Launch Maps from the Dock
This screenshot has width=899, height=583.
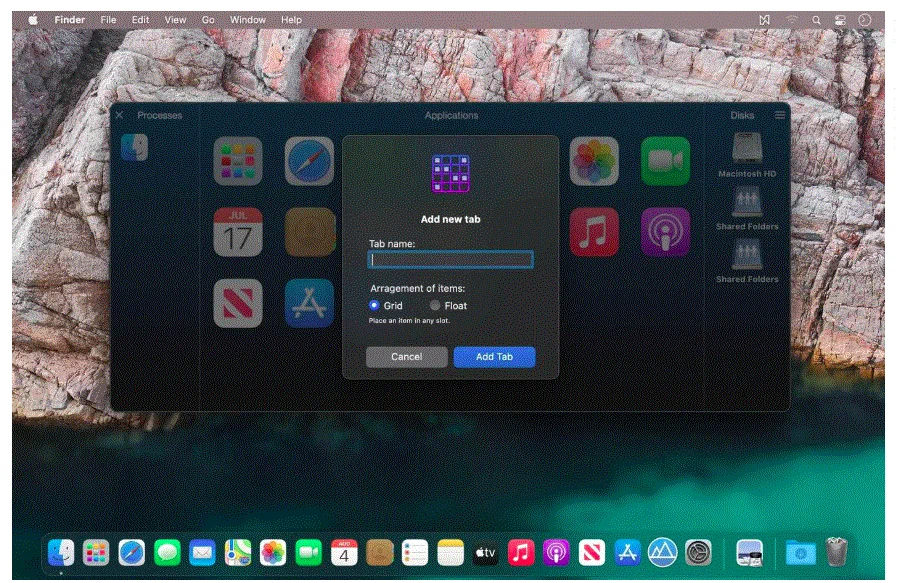coord(237,553)
